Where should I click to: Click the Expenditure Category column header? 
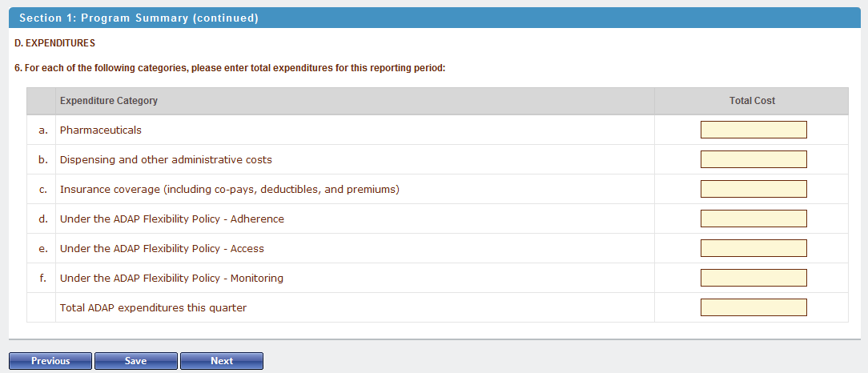click(x=109, y=101)
